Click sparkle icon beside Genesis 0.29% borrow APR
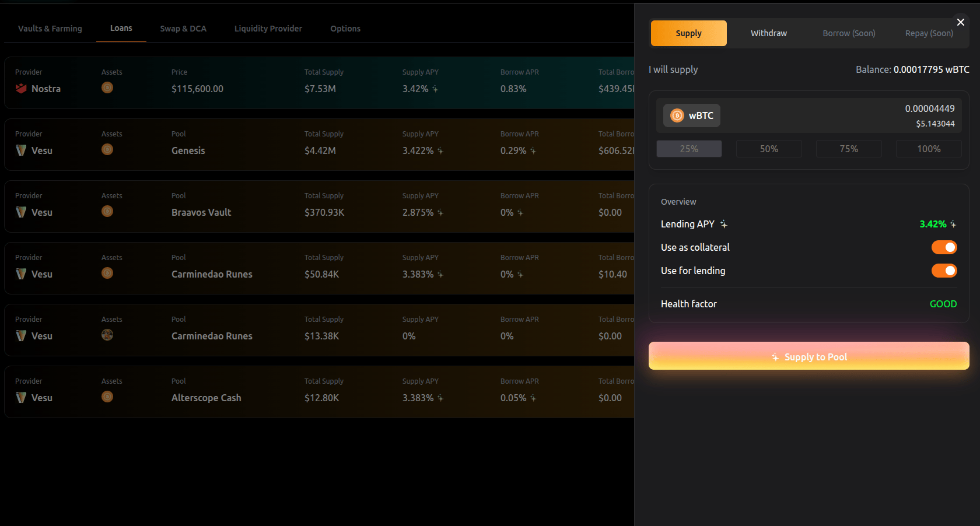This screenshot has width=980, height=526. [x=533, y=151]
